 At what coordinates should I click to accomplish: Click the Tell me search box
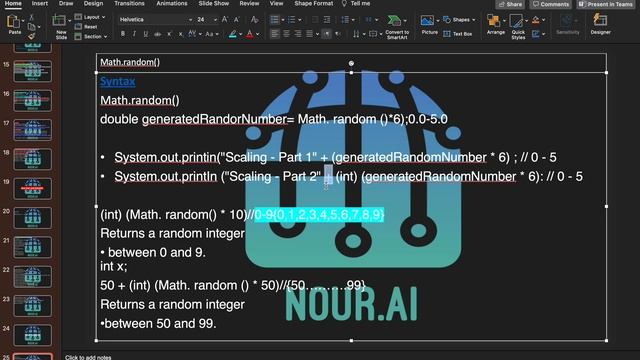[x=356, y=3]
